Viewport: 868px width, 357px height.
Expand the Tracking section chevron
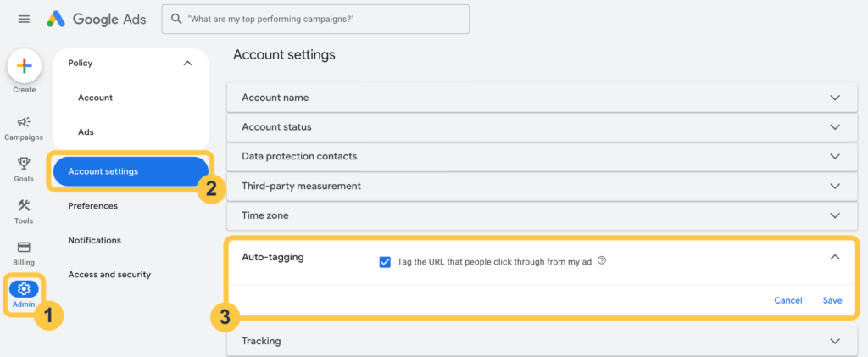pyautogui.click(x=835, y=341)
